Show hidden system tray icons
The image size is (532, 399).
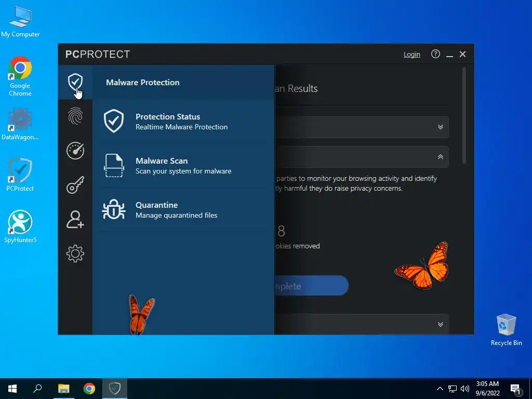[x=440, y=389]
